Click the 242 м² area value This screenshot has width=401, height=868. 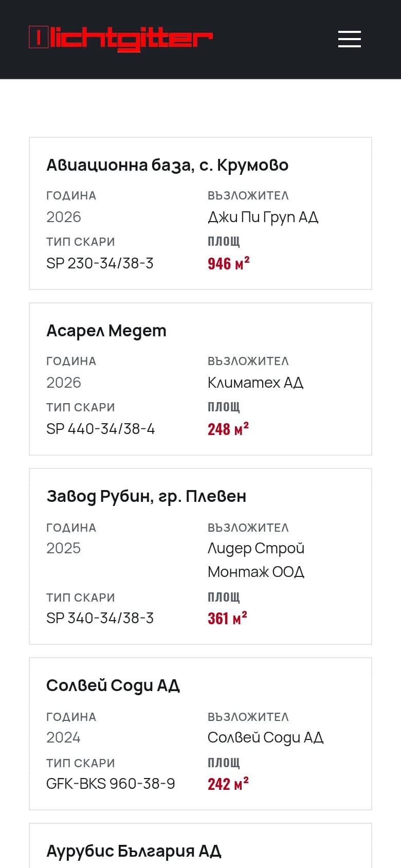pos(228,784)
